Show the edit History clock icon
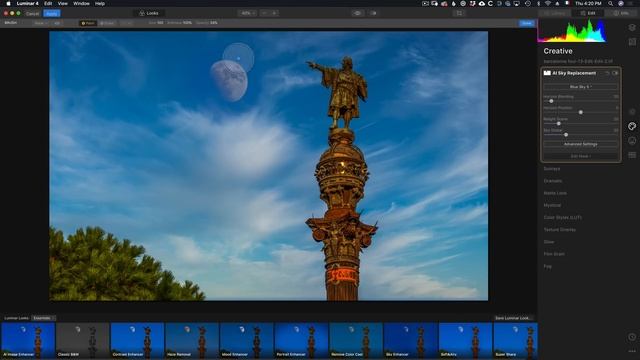The width and height of the screenshot is (640, 360). click(632, 337)
